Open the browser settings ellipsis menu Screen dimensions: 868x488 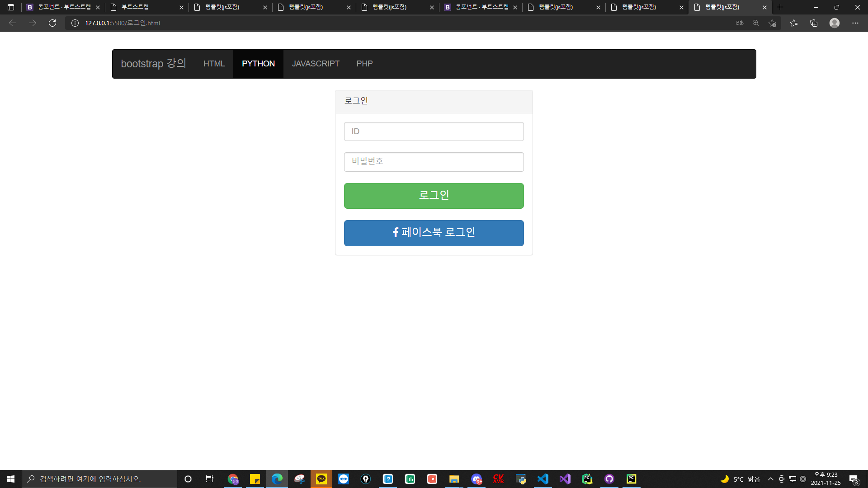(x=855, y=23)
